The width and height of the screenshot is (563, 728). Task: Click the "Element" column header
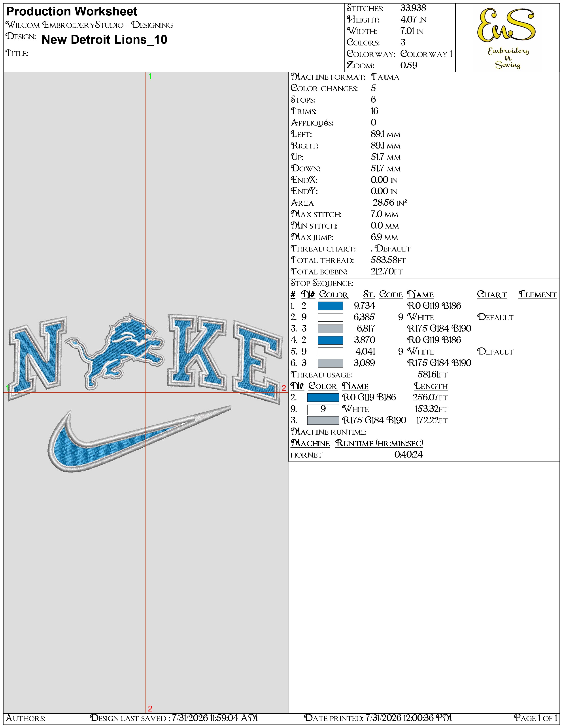point(538,295)
